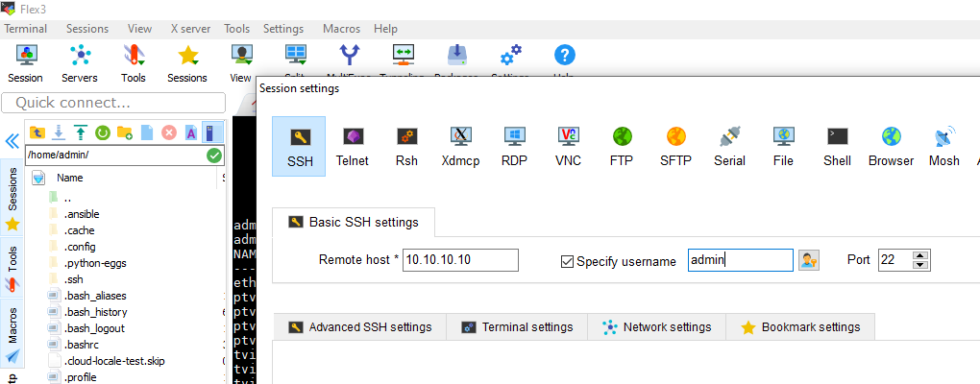Open Tools vertical sidebar tab
Image resolution: width=980 pixels, height=384 pixels.
click(12, 269)
